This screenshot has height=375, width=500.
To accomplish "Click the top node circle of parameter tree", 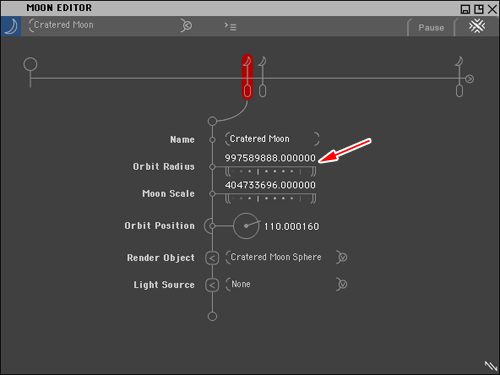I will point(212,121).
